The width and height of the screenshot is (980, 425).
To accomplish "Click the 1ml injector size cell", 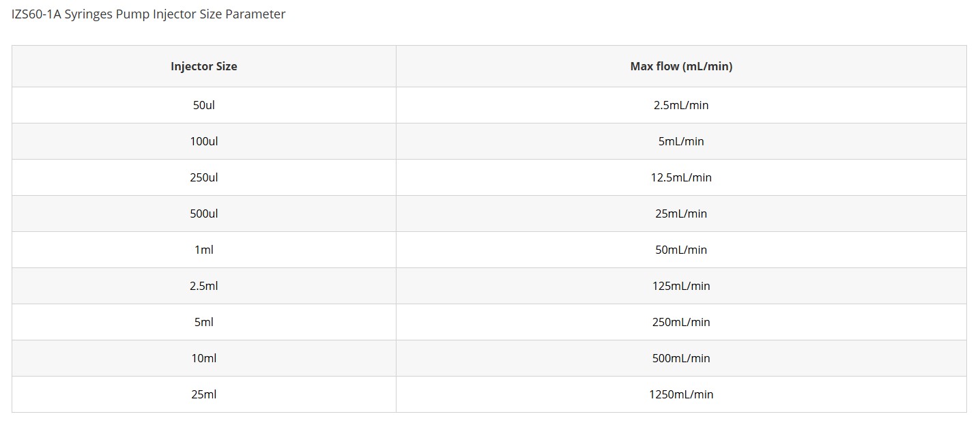I will (203, 250).
